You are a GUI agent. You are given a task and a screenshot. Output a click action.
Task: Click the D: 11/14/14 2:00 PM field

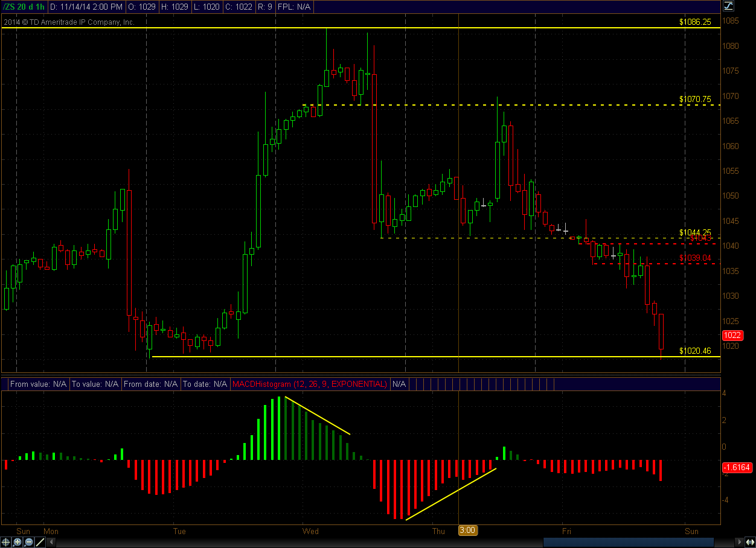(x=86, y=7)
